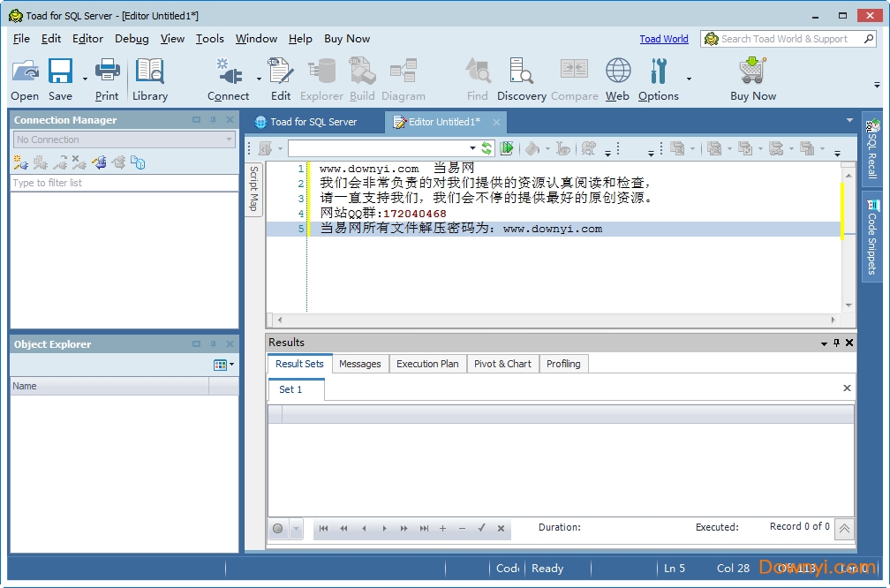Pin the Connection Manager panel
The height and width of the screenshot is (588, 890).
(213, 120)
